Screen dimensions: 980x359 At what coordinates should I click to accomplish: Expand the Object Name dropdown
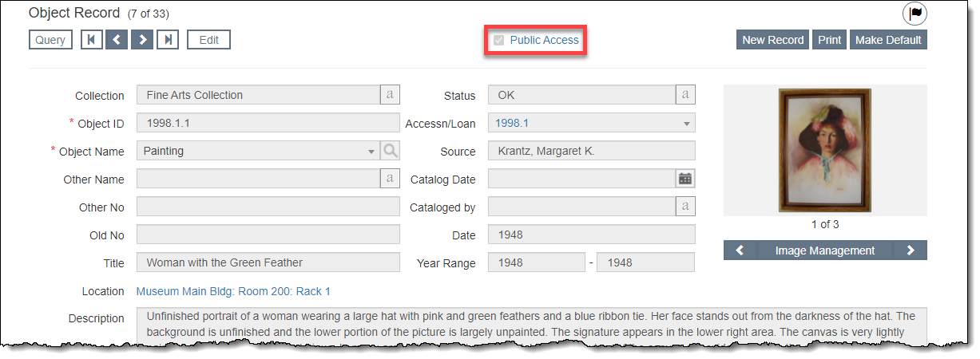371,151
